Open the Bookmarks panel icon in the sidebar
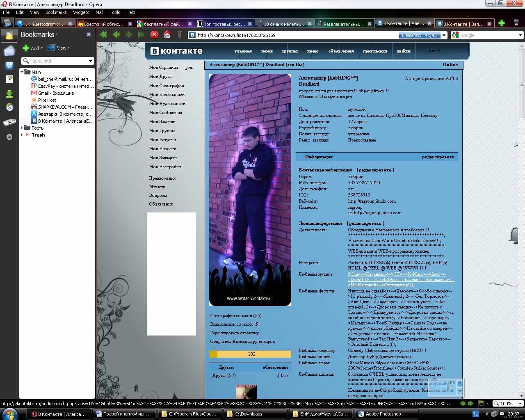Screen dimensions: 525x420 (9, 36)
